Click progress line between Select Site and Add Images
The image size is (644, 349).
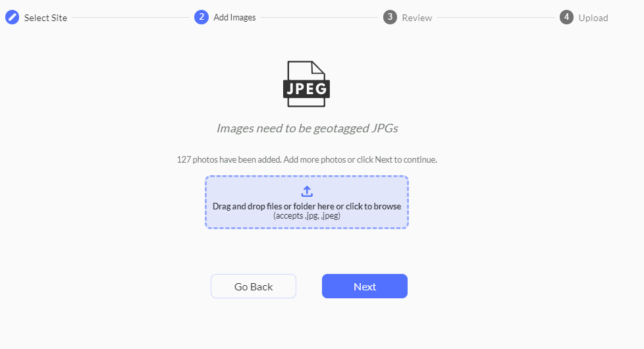point(130,18)
